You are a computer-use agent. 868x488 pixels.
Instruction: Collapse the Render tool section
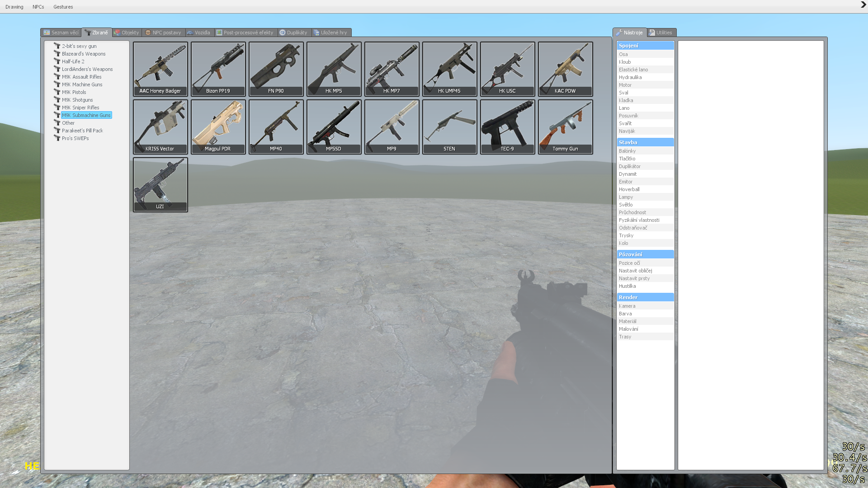[645, 297]
